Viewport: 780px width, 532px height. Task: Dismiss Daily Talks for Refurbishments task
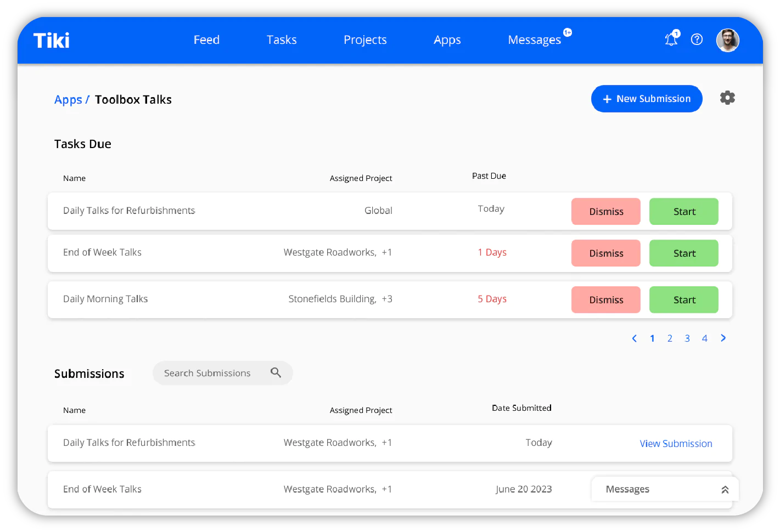point(606,212)
